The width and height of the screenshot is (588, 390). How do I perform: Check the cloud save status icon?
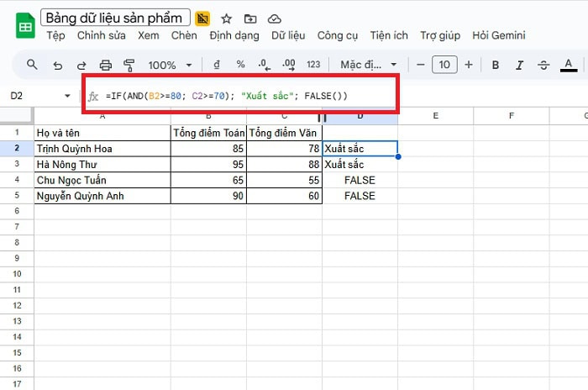coord(275,18)
